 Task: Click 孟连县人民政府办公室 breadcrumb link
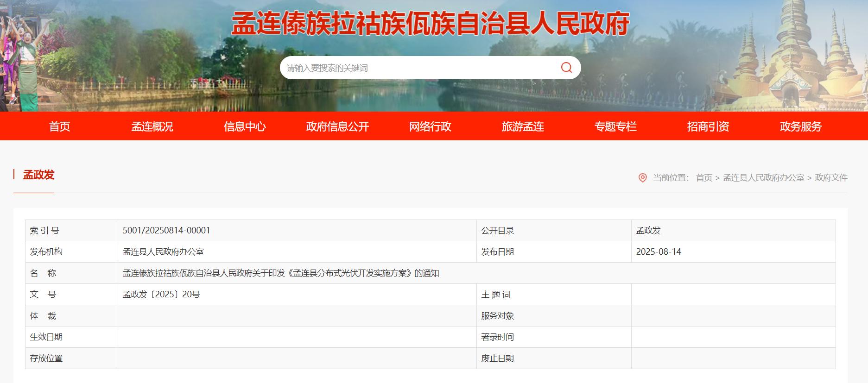[x=763, y=178]
